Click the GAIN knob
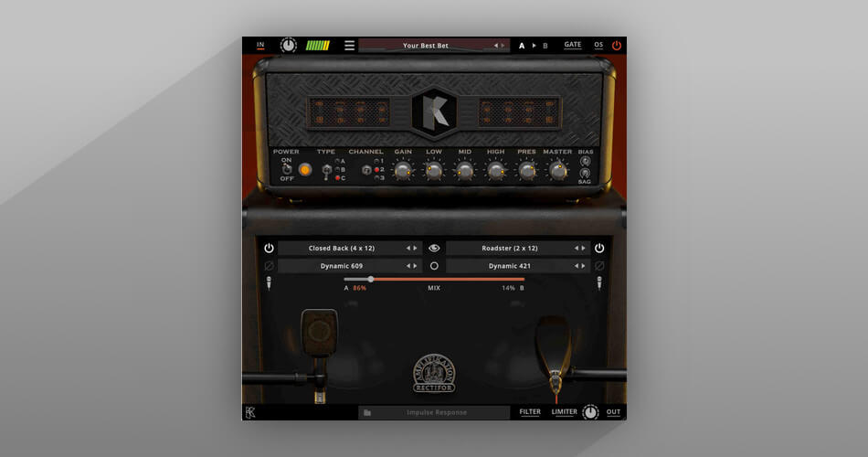Viewport: 868px width, 457px height. [x=403, y=170]
